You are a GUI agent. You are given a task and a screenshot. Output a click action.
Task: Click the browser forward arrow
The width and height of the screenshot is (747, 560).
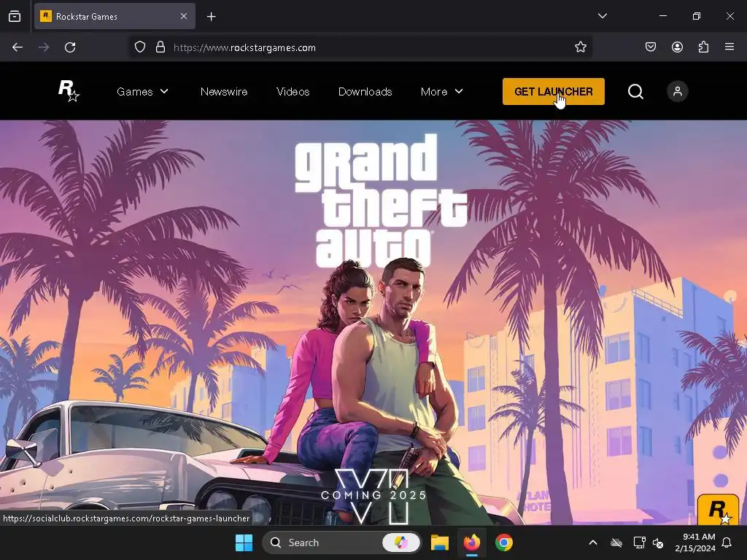[44, 47]
